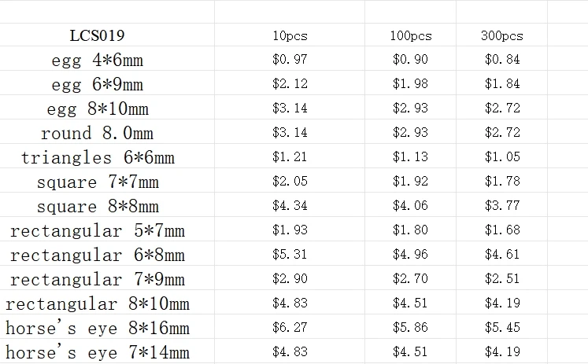Click the $2.70 price for rectangular 7*9mm
Image resolution: width=588 pixels, height=364 pixels.
410,279
